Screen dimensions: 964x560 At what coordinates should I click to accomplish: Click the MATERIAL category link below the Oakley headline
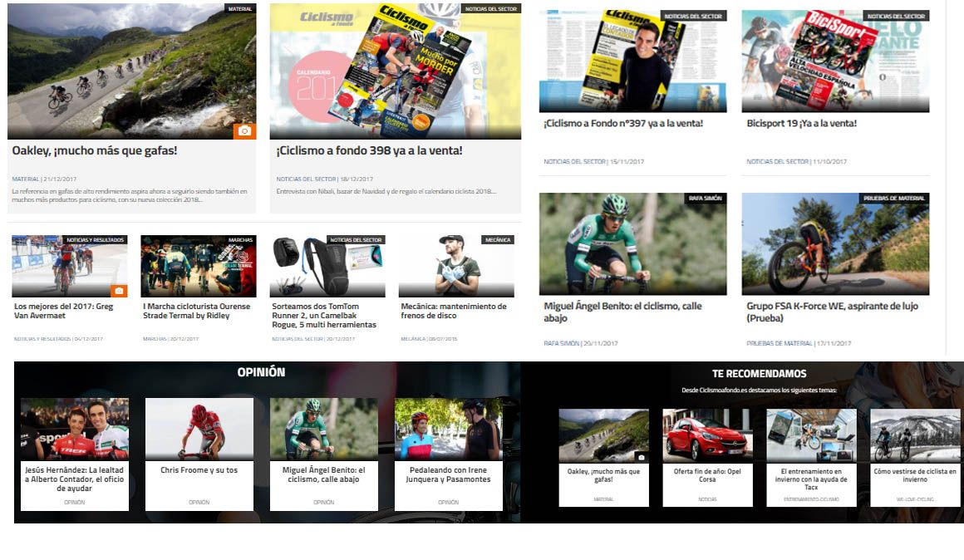(x=25, y=179)
